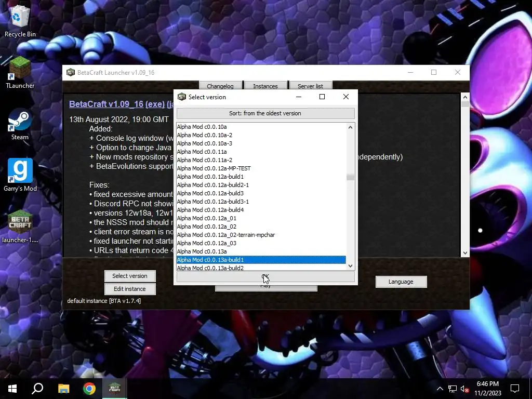The image size is (532, 399).
Task: Select highlighted Alpha Mod c0.0.13a-build1
Action: coord(261,260)
